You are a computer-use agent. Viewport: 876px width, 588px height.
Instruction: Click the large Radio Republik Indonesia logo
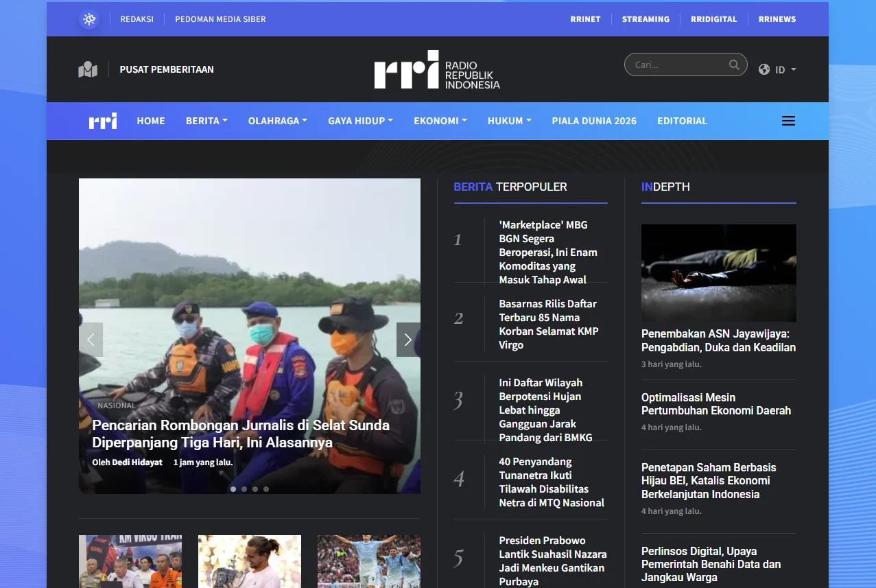437,69
